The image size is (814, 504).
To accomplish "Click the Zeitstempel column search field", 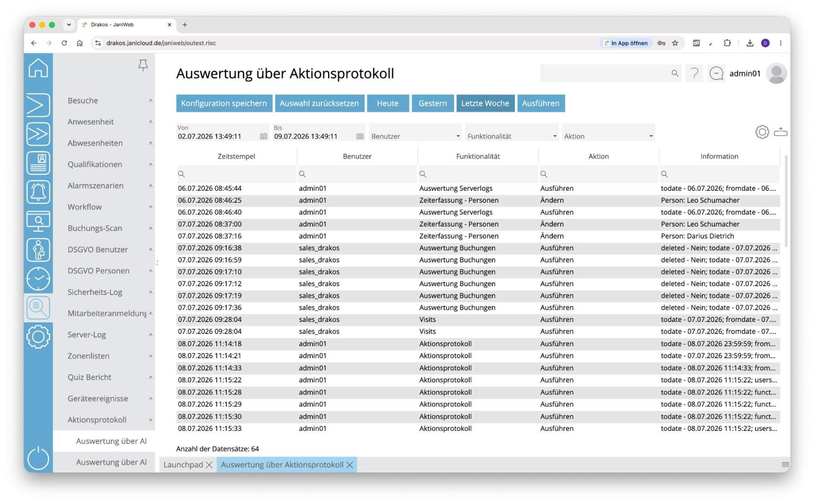I will click(x=236, y=174).
